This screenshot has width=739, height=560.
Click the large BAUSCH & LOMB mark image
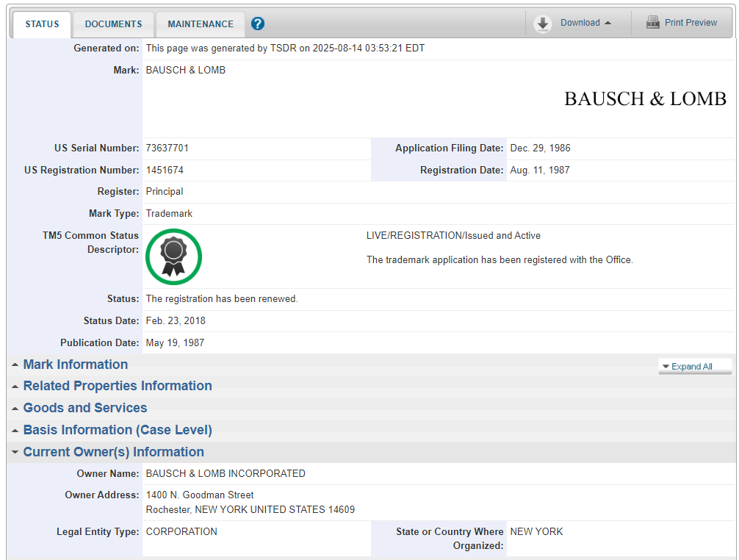(644, 99)
